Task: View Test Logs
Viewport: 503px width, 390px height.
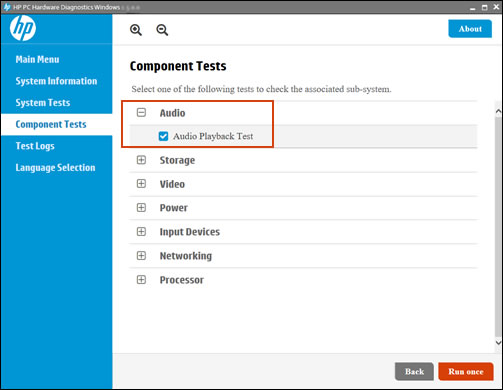Action: tap(35, 146)
